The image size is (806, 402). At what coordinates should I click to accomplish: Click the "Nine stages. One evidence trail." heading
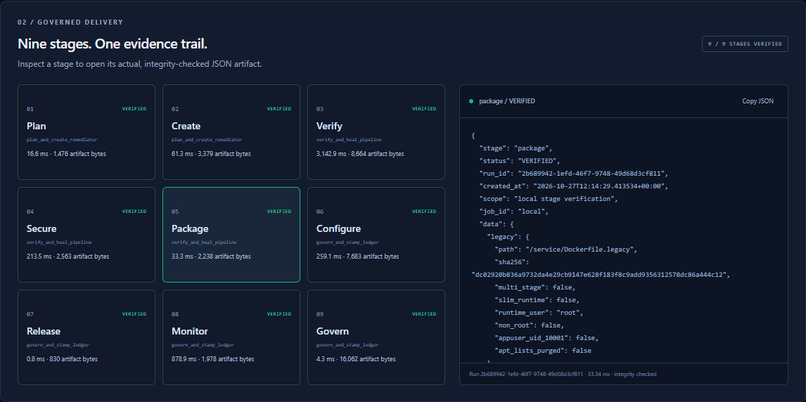point(113,44)
